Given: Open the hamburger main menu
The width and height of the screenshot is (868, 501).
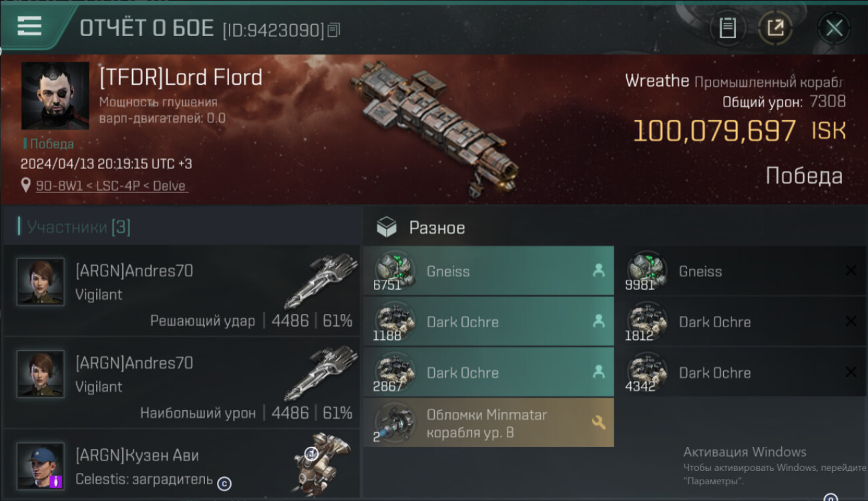Looking at the screenshot, I should 29,26.
